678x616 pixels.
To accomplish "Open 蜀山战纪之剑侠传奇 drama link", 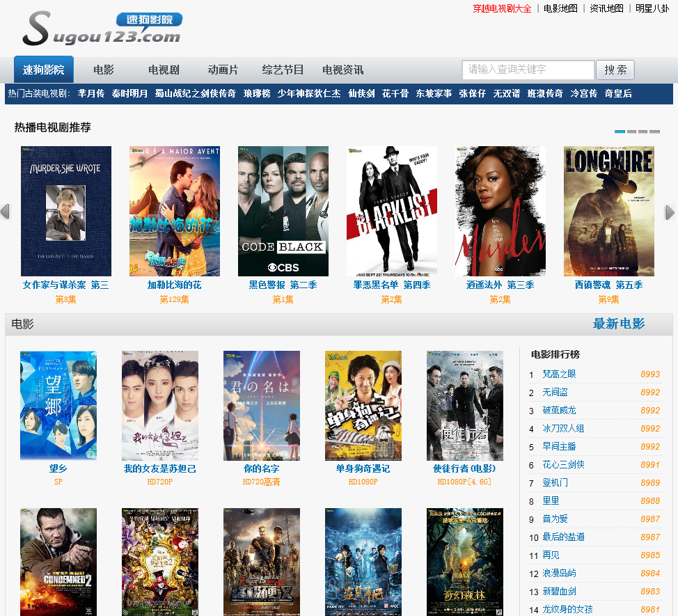I will point(196,93).
